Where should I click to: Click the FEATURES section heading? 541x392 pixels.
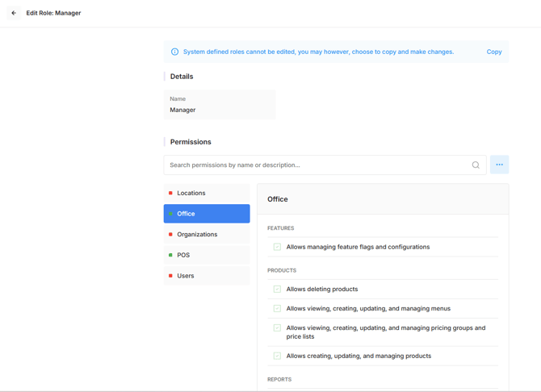(x=280, y=228)
